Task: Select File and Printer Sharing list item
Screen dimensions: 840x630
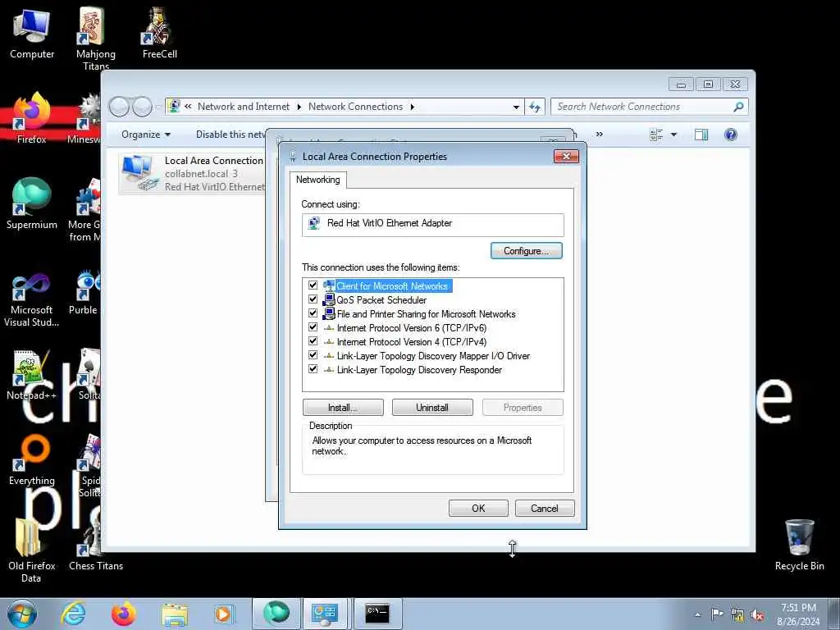Action: coord(426,314)
